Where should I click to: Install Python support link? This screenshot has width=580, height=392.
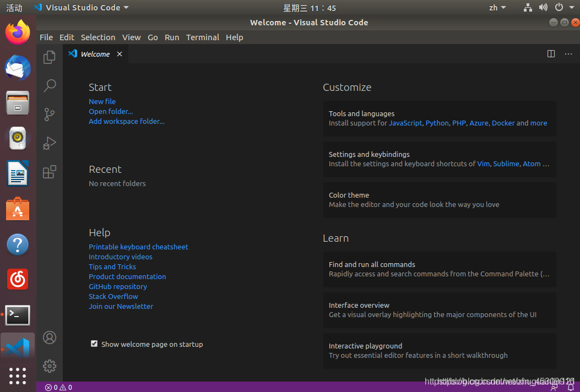point(437,123)
